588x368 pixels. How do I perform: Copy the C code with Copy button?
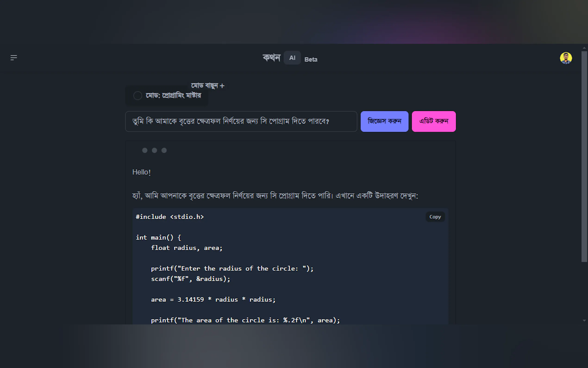(x=435, y=217)
